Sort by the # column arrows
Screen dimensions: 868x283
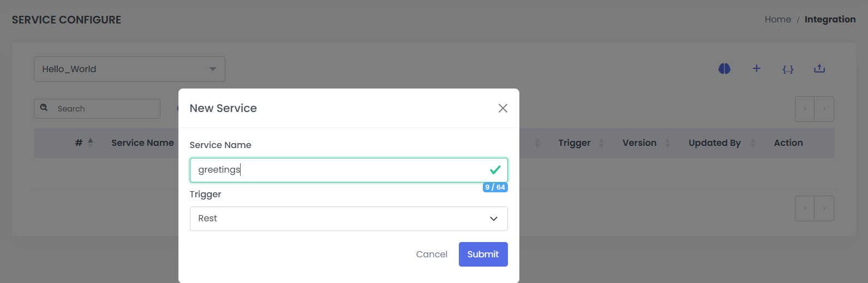pos(91,143)
